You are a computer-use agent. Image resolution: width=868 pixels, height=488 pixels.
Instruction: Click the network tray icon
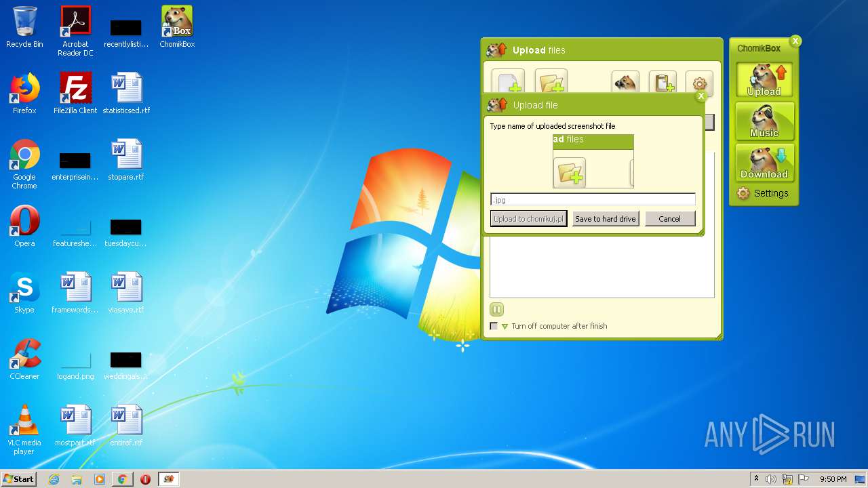pyautogui.click(x=787, y=479)
